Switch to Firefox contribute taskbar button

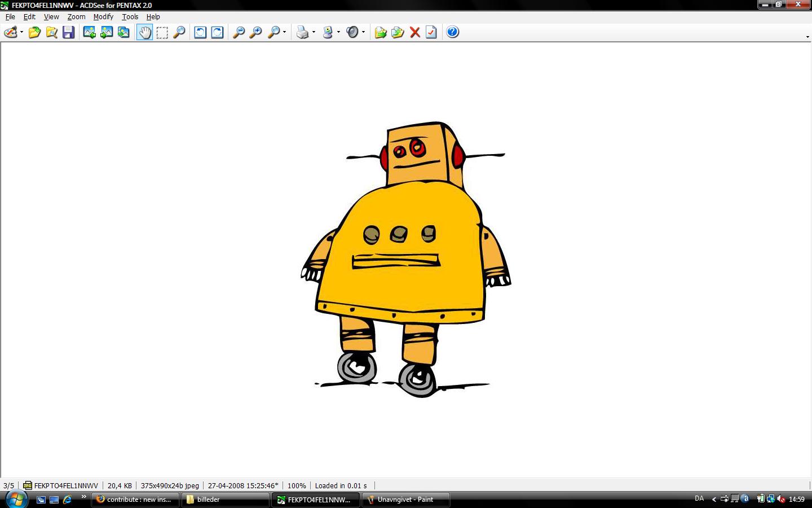point(135,500)
